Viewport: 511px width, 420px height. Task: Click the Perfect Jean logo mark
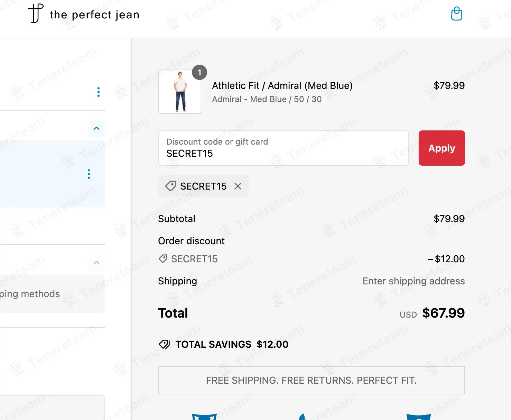coord(36,13)
